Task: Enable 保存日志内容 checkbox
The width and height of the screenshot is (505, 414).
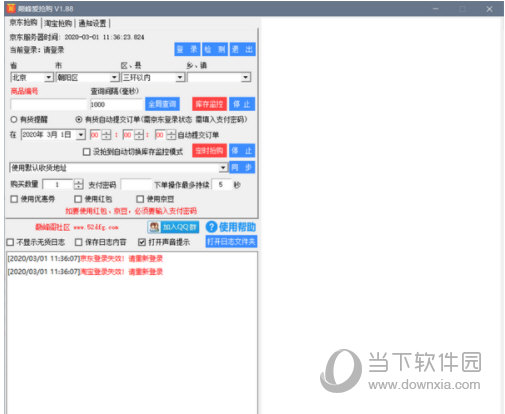Action: [x=79, y=242]
